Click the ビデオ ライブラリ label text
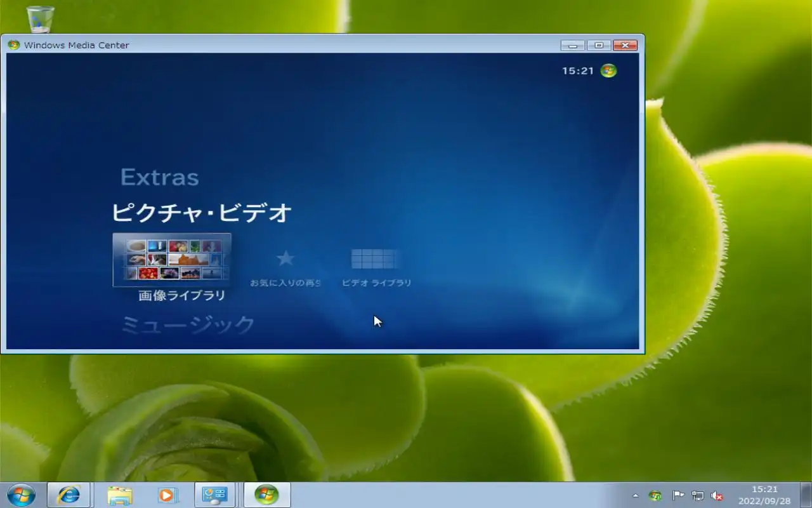Image resolution: width=812 pixels, height=508 pixels. 377,283
